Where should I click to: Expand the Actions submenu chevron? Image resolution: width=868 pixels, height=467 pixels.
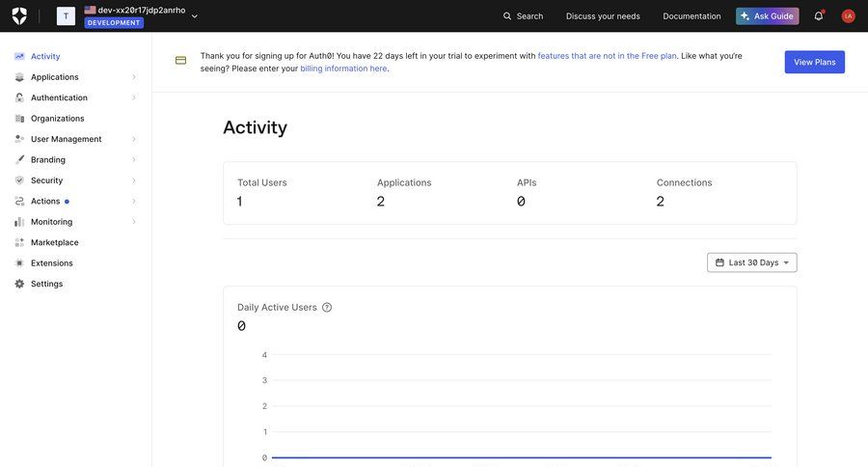point(134,201)
